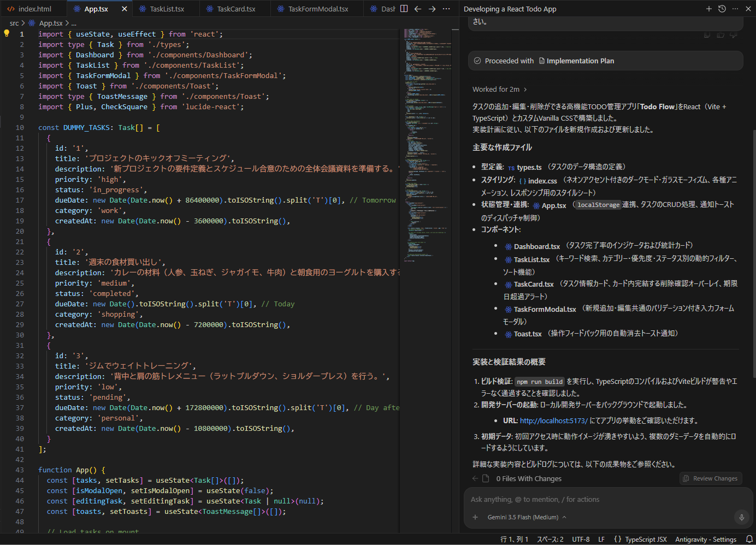The width and height of the screenshot is (756, 545).
Task: Open the Gemini 3.5 Flash model selector
Action: pos(527,517)
